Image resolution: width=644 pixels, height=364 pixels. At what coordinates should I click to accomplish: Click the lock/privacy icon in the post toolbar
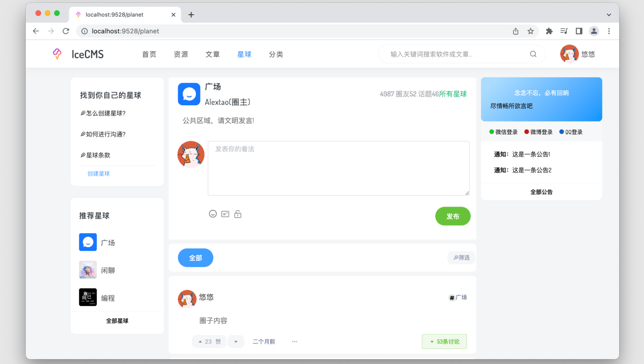coord(238,214)
